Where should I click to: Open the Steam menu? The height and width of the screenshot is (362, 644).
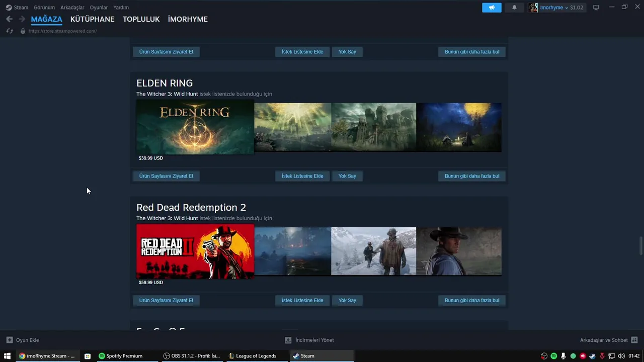(21, 8)
